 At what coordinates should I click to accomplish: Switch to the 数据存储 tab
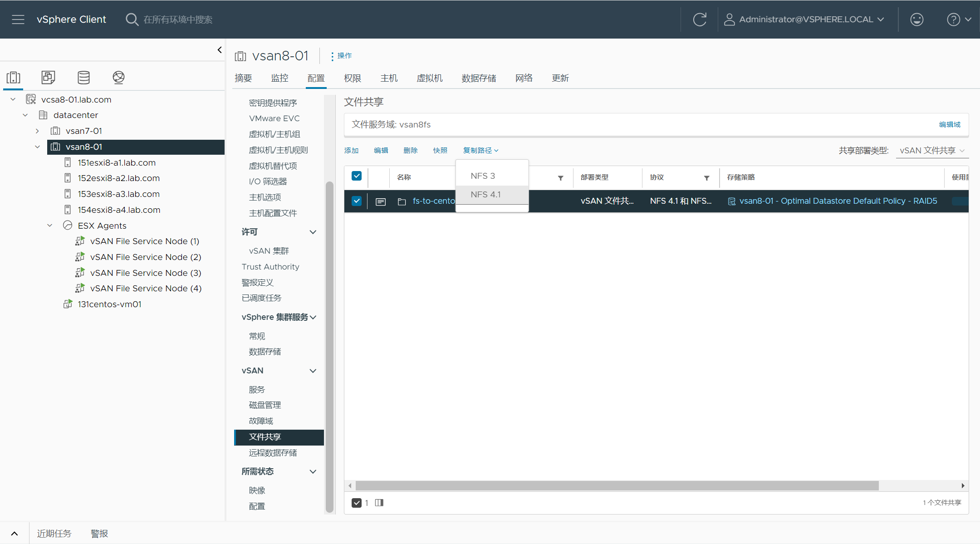coord(479,78)
